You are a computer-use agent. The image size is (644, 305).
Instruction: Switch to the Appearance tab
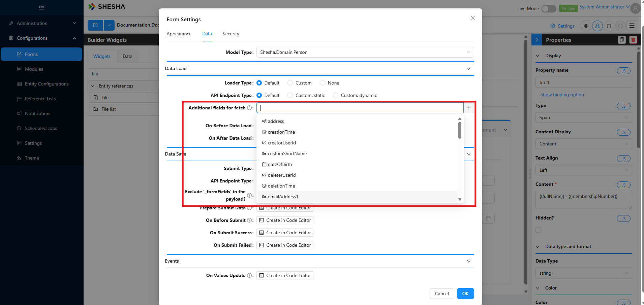(x=179, y=34)
